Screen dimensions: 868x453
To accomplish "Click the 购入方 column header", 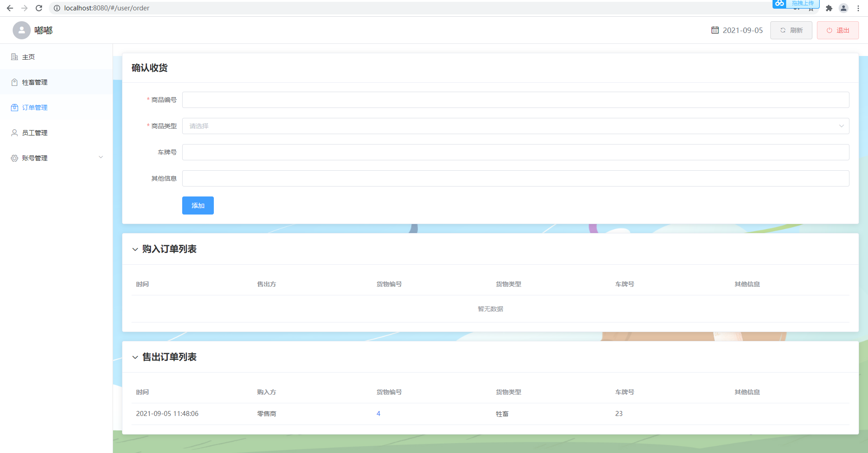I will click(x=267, y=392).
